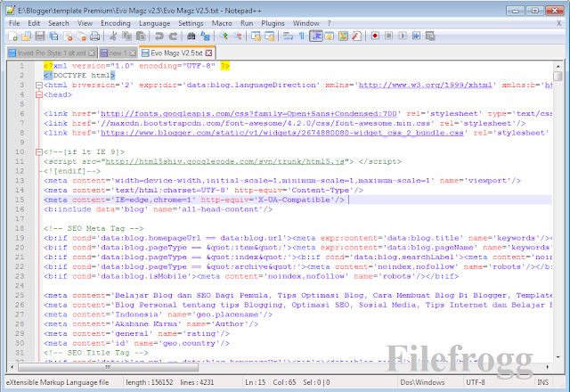
Task: Click the Zoom In icon
Action: tap(224, 36)
